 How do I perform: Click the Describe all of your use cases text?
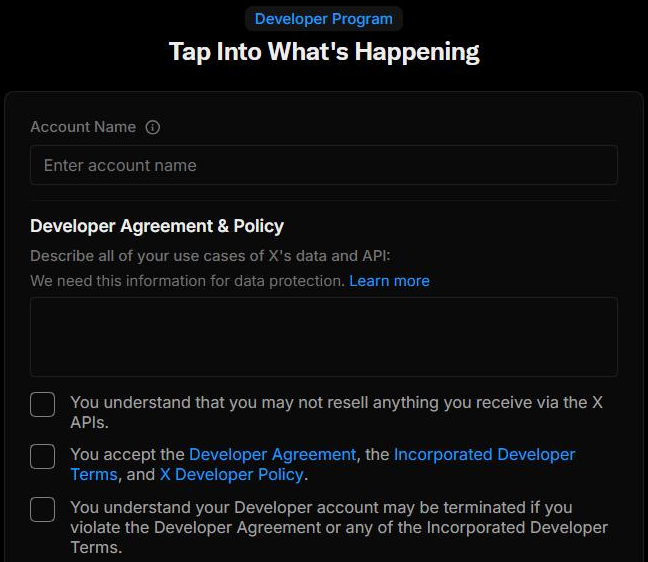[x=210, y=256]
